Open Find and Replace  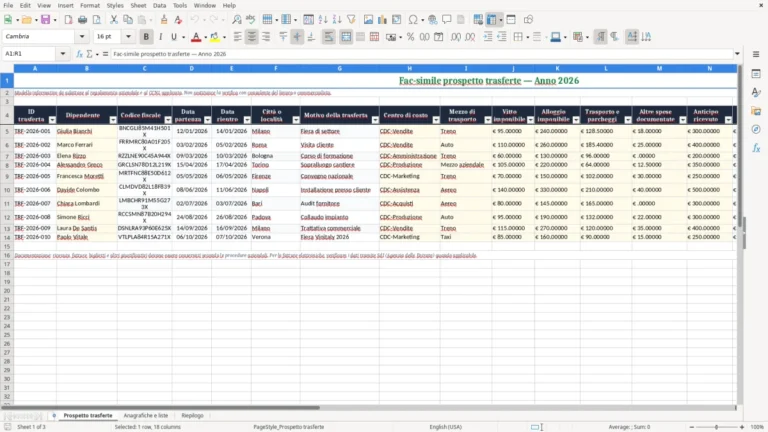tap(237, 20)
